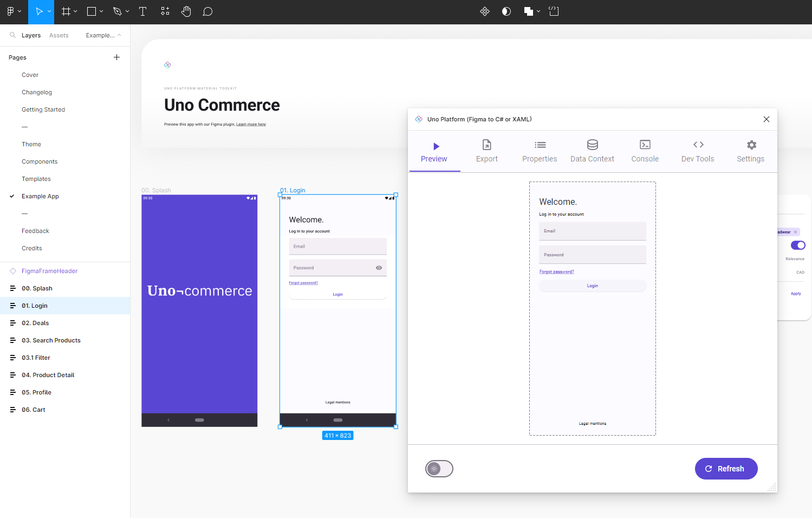Click the Actions icon in the toolbar
This screenshot has width=812, height=518.
coord(165,11)
